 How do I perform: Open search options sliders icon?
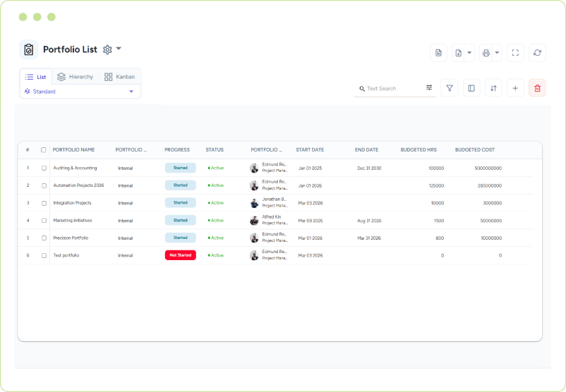tap(429, 87)
